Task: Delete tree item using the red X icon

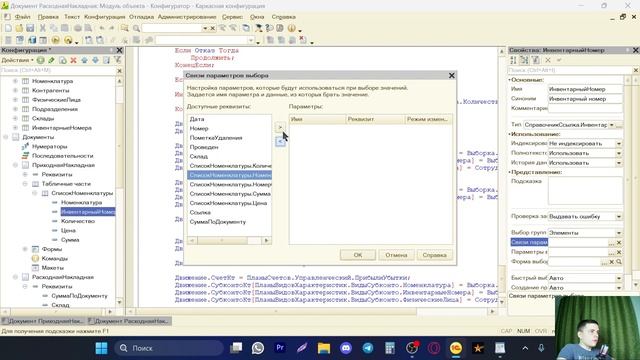Action: [73, 60]
